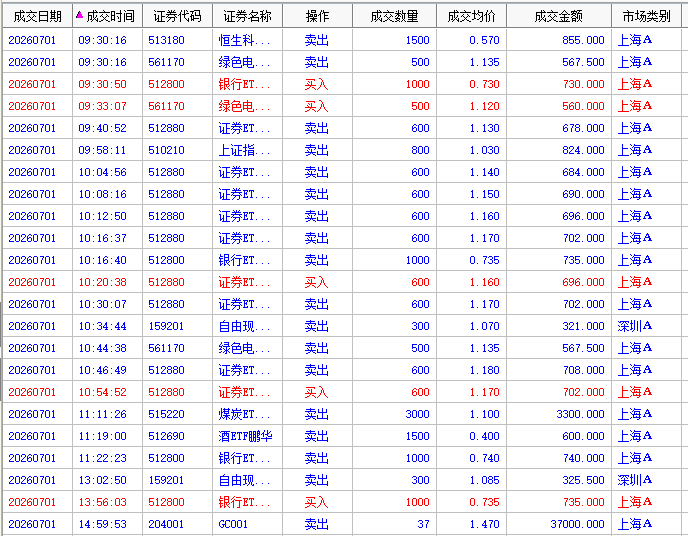Click amount 600.000
This screenshot has width=688, height=536.
tap(583, 436)
